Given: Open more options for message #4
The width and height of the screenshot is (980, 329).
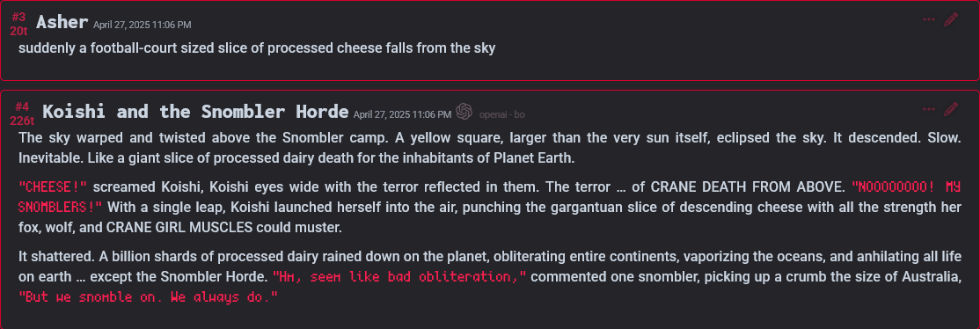Looking at the screenshot, I should click(929, 109).
